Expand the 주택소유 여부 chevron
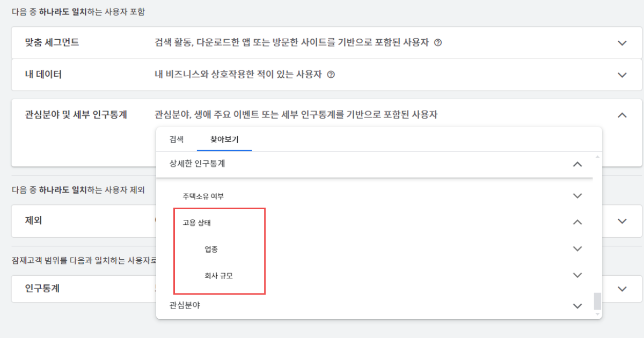Image resolution: width=644 pixels, height=338 pixels. point(577,196)
